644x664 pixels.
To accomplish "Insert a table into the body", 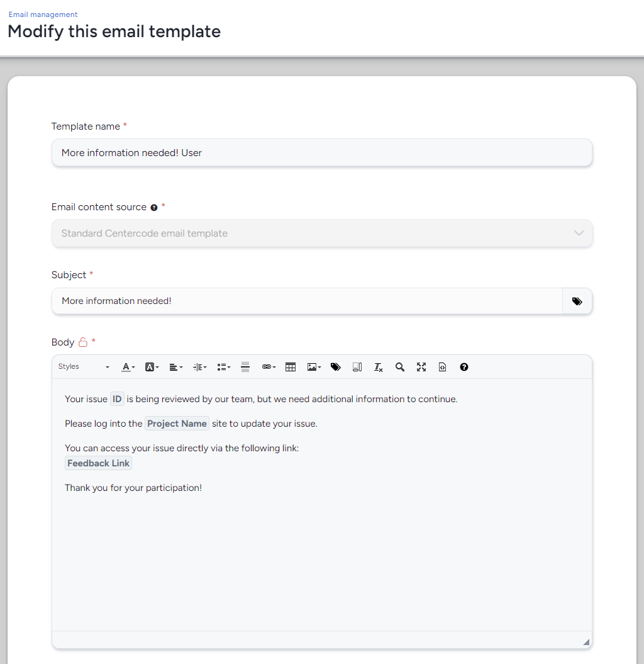I will [291, 367].
